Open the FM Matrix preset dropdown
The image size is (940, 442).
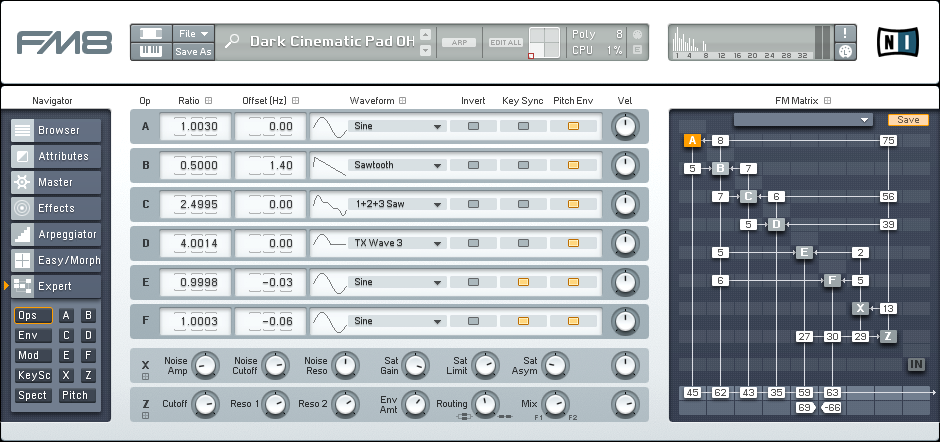click(x=803, y=120)
